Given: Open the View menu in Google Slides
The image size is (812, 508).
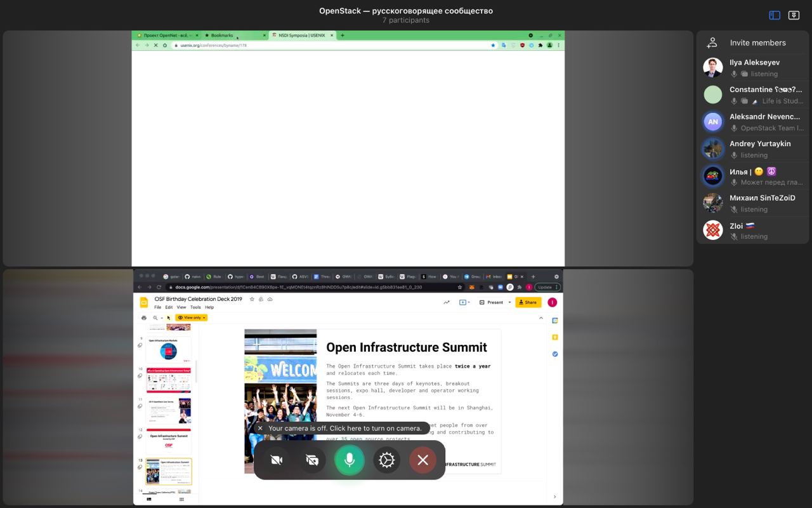Looking at the screenshot, I should 181,307.
